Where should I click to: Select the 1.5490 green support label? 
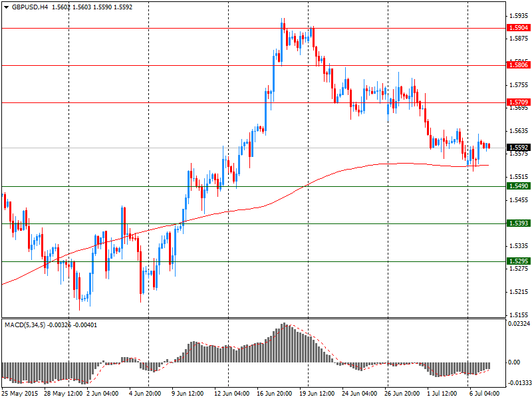518,186
